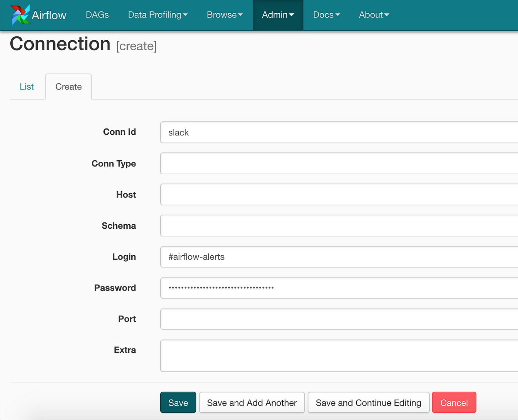The height and width of the screenshot is (420, 518).
Task: Switch to the List tab
Action: [x=27, y=87]
